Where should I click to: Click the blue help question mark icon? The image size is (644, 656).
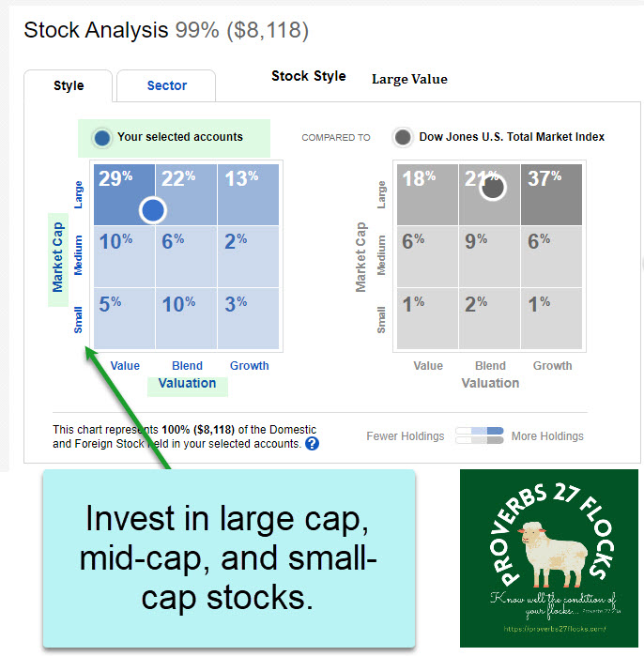point(312,443)
